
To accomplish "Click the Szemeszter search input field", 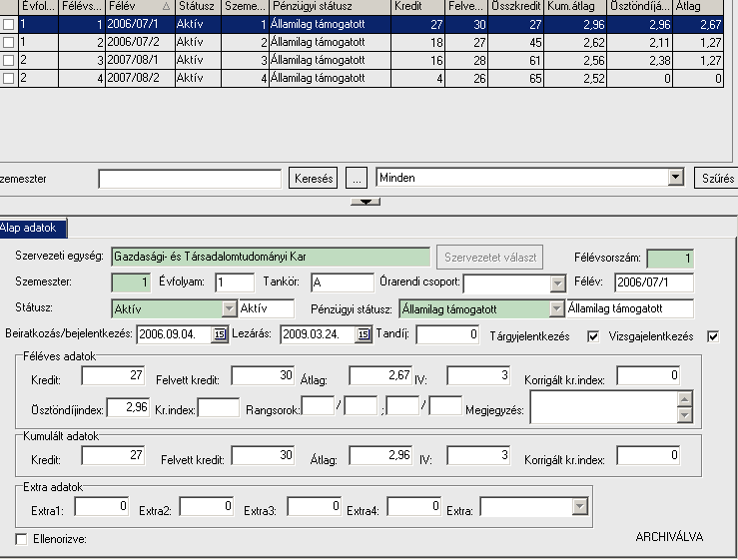I will pos(190,179).
